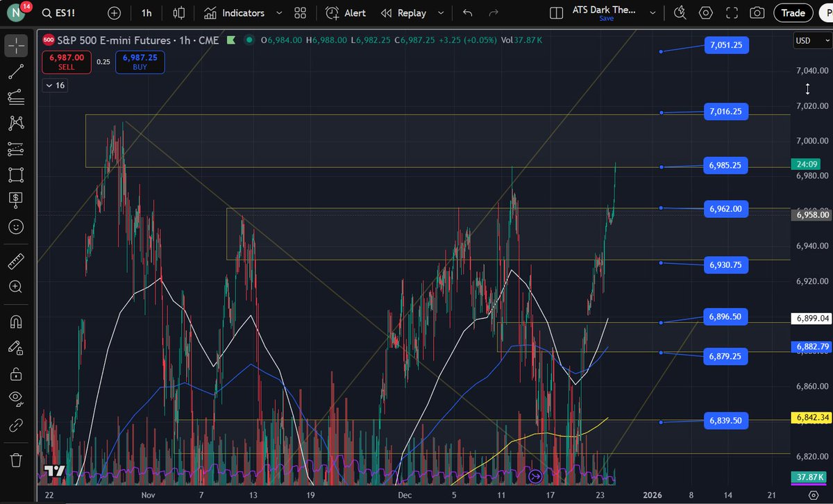
Task: Redo the last chart action
Action: 494,13
